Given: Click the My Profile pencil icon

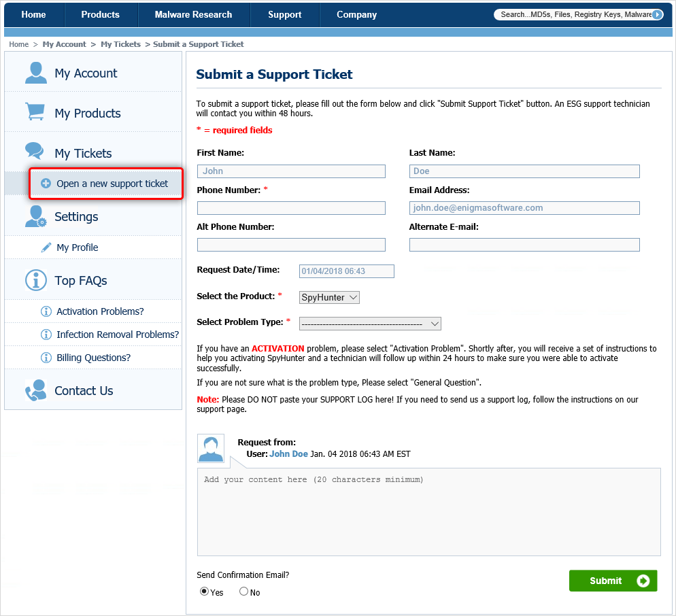Looking at the screenshot, I should [x=46, y=247].
